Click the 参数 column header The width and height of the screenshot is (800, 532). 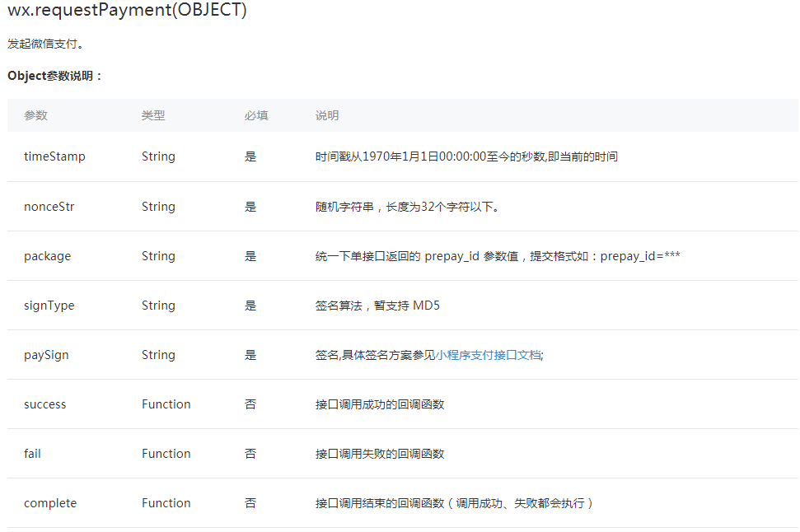tap(35, 115)
